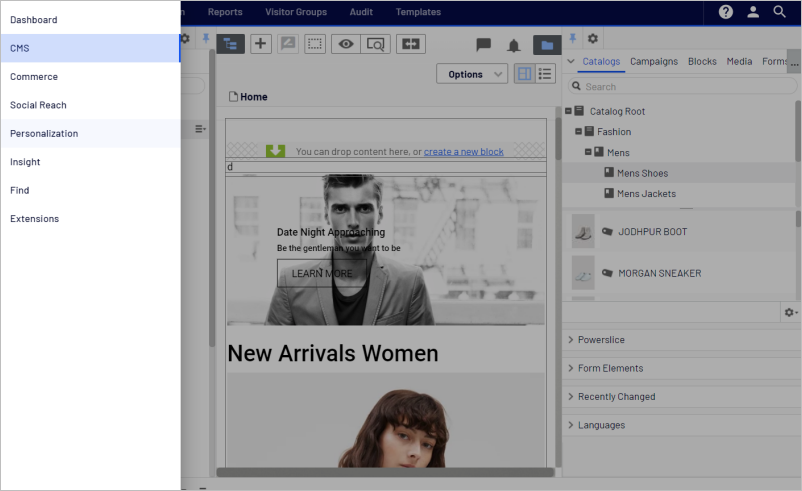Click the 'create a new block' link
The image size is (802, 491).
(463, 152)
